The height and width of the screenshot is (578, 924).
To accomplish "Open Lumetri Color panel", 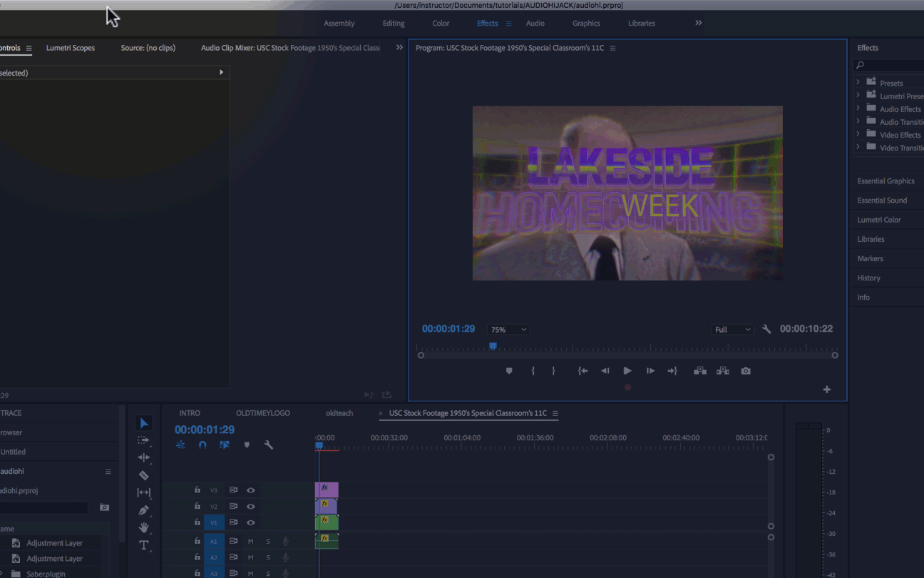I will tap(879, 220).
